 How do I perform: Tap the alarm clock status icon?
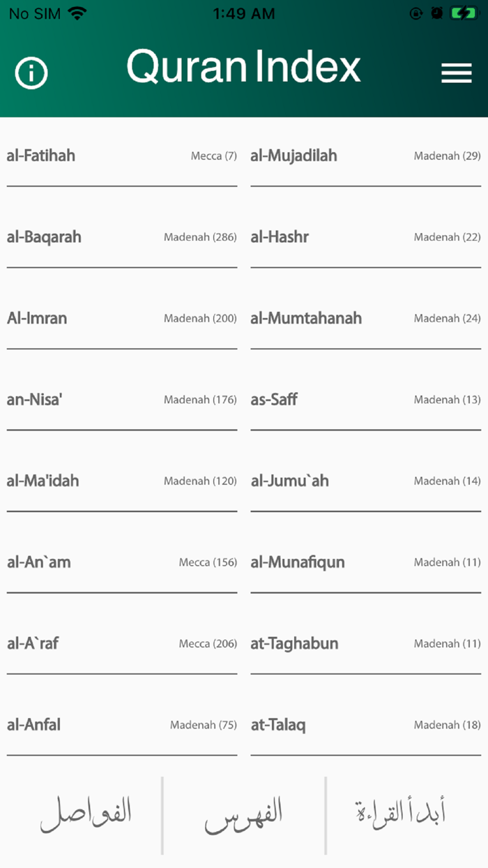click(436, 12)
